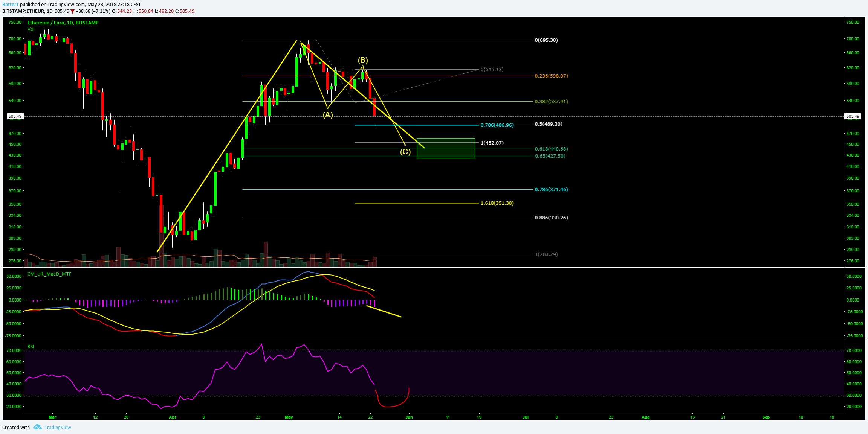Click the right 505.49 current price tag
This screenshot has height=434, width=868.
coord(853,116)
